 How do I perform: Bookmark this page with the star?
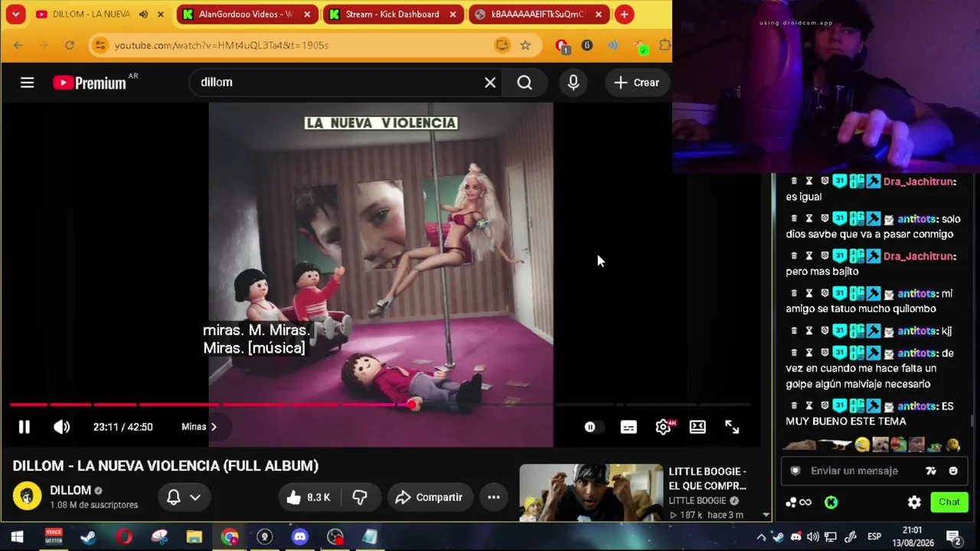525,46
